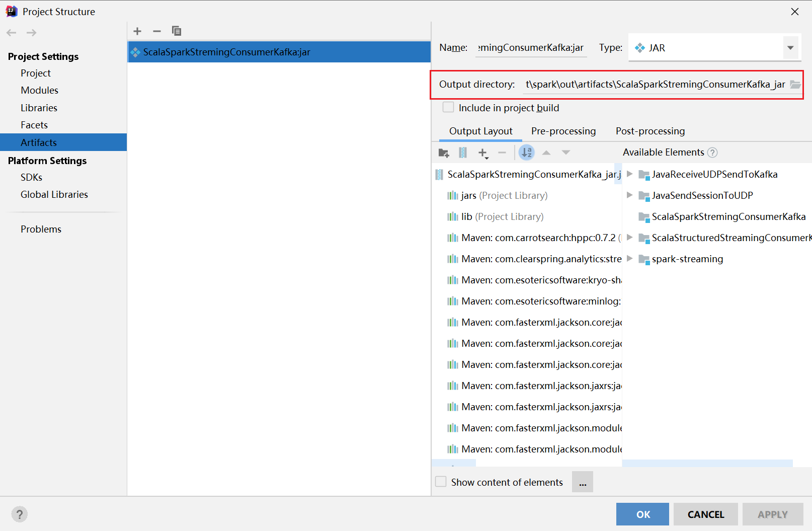The height and width of the screenshot is (531, 812).
Task: Click the Copy artifact icon
Action: pyautogui.click(x=177, y=31)
